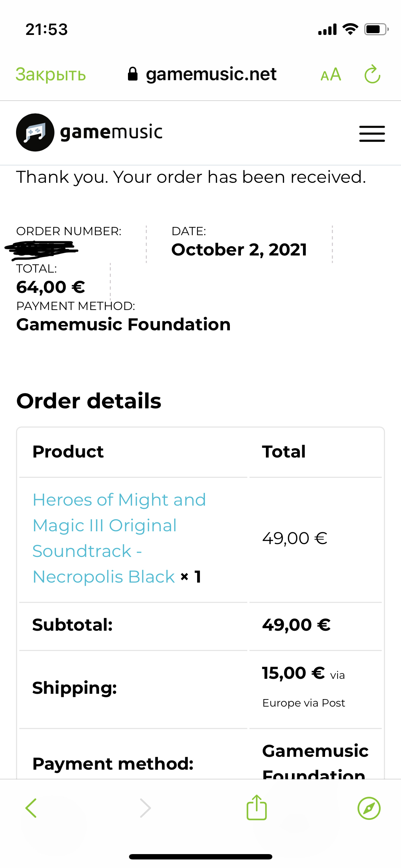The image size is (401, 868).
Task: Tap the gamemusic logo icon
Action: [35, 133]
